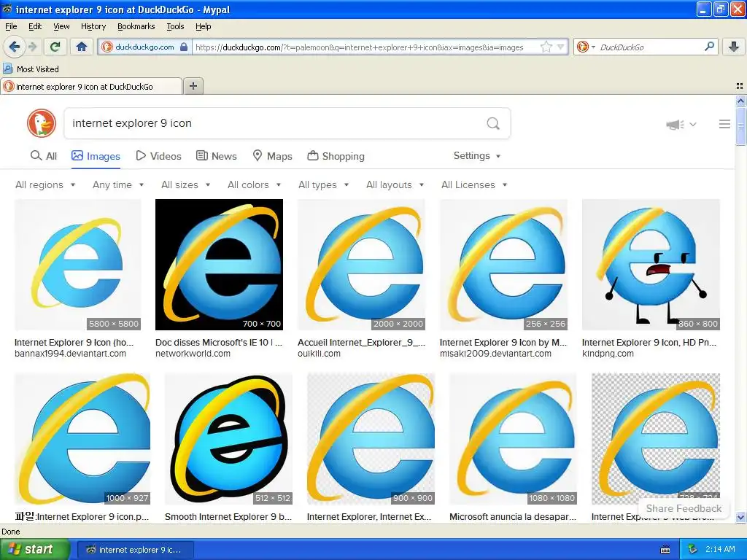The width and height of the screenshot is (747, 560).
Task: Open the Downloads arrow button
Action: [x=734, y=47]
